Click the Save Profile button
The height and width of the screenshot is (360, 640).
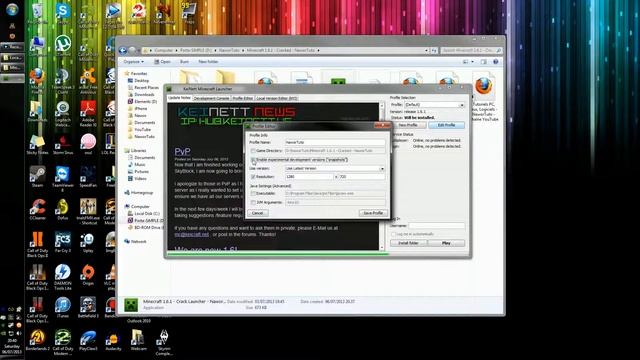(373, 213)
